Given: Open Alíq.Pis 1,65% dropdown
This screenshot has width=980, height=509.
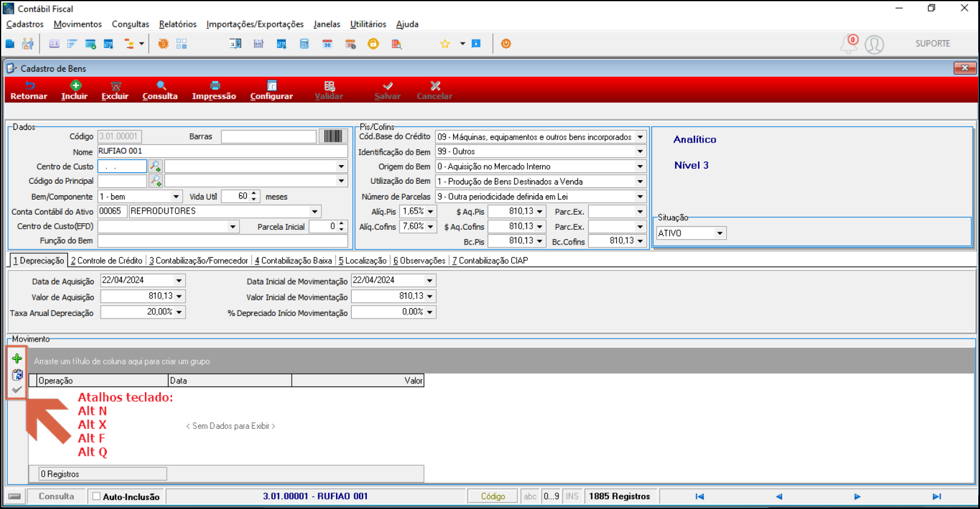Looking at the screenshot, I should (x=431, y=212).
